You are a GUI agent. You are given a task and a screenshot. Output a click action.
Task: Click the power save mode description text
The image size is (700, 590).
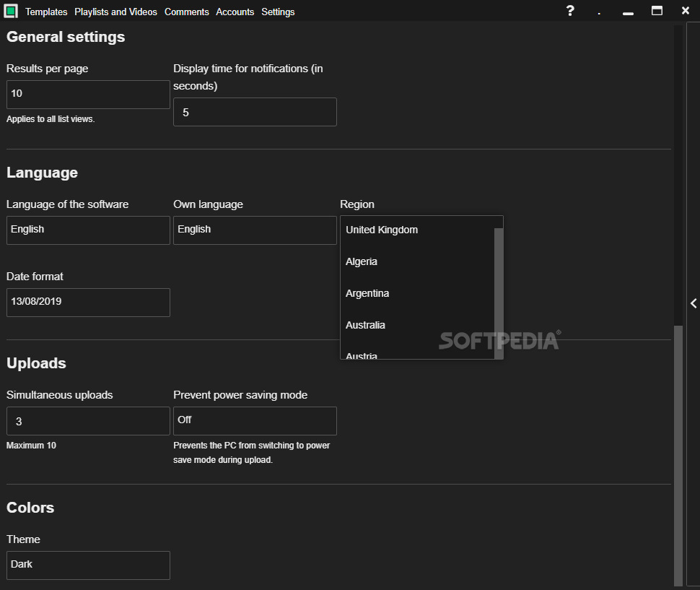(252, 453)
